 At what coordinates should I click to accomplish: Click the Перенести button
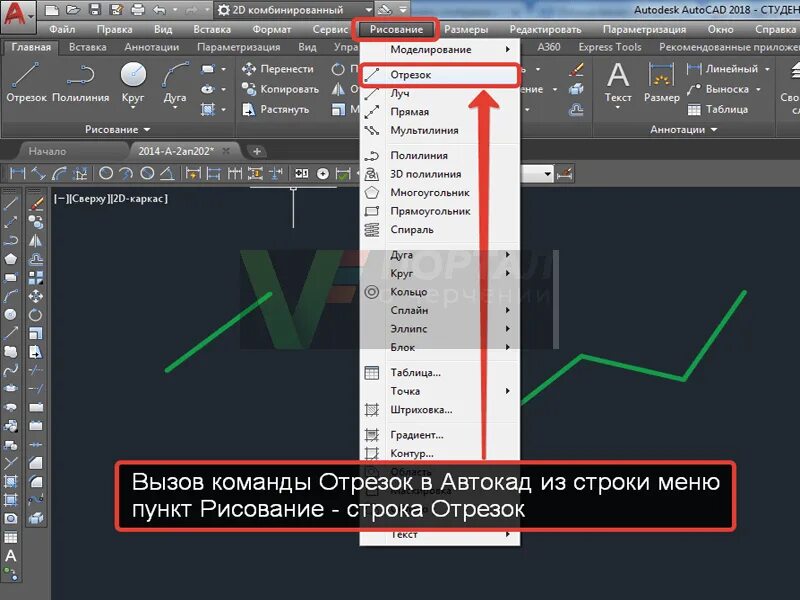(x=278, y=68)
